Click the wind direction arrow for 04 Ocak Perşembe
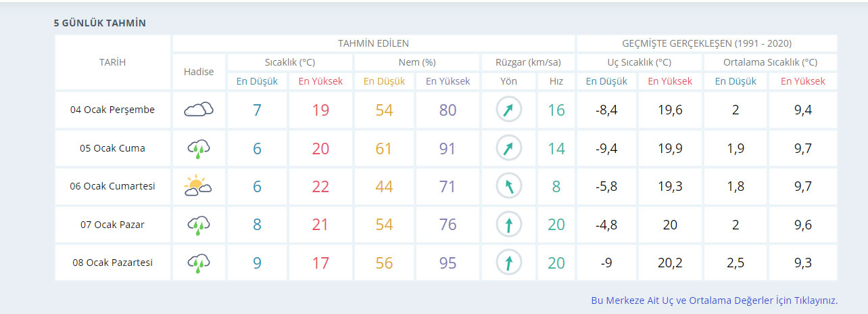 [508, 110]
